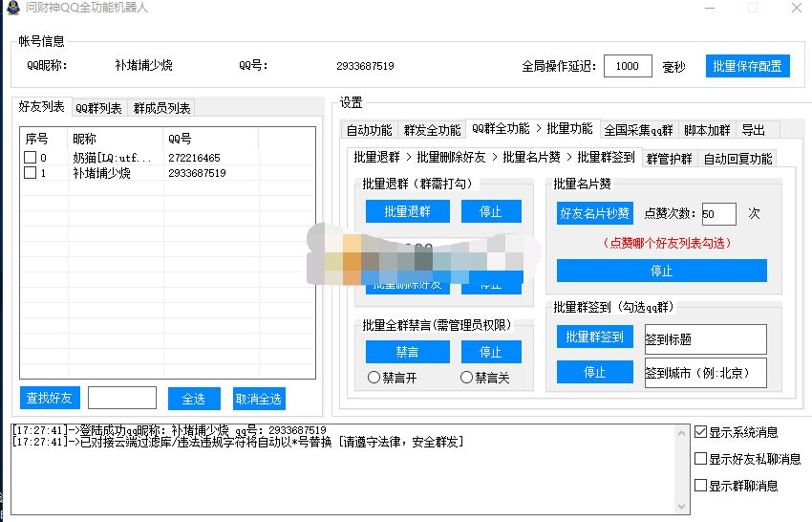Click the 全选 button
Screen dimensions: 812x522
pyautogui.click(x=194, y=399)
